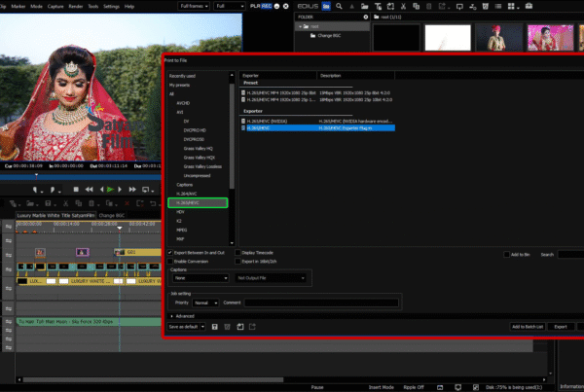Select the H.265/HEVC (NVIDIA) exporter row
584x392 pixels.
pyautogui.click(x=316, y=122)
